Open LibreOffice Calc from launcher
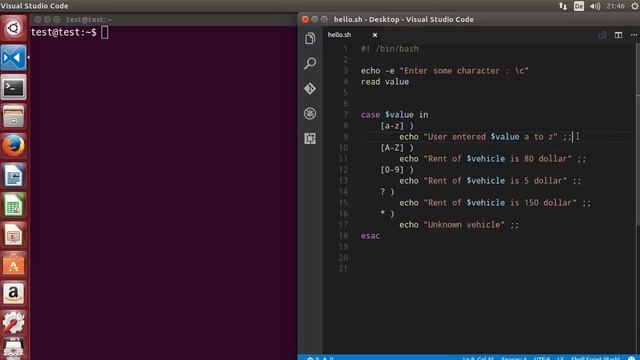Screen dimensions: 640x360 pyautogui.click(x=13, y=205)
